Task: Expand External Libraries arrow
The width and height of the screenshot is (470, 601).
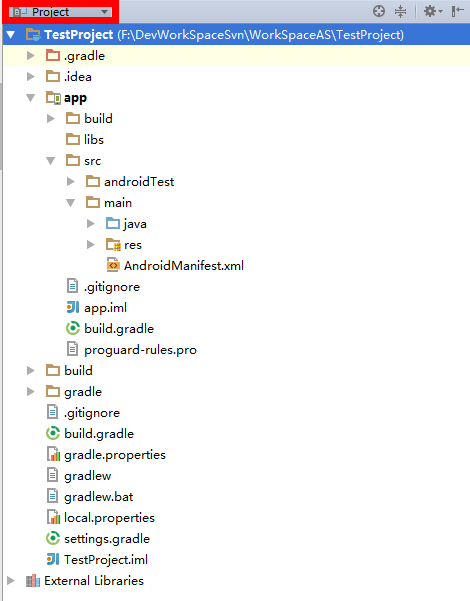Action: tap(11, 580)
